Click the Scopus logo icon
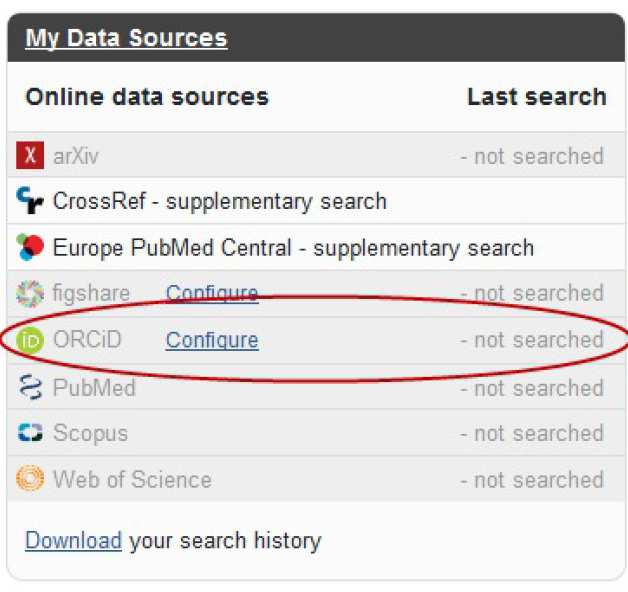This screenshot has width=628, height=592. point(31,433)
